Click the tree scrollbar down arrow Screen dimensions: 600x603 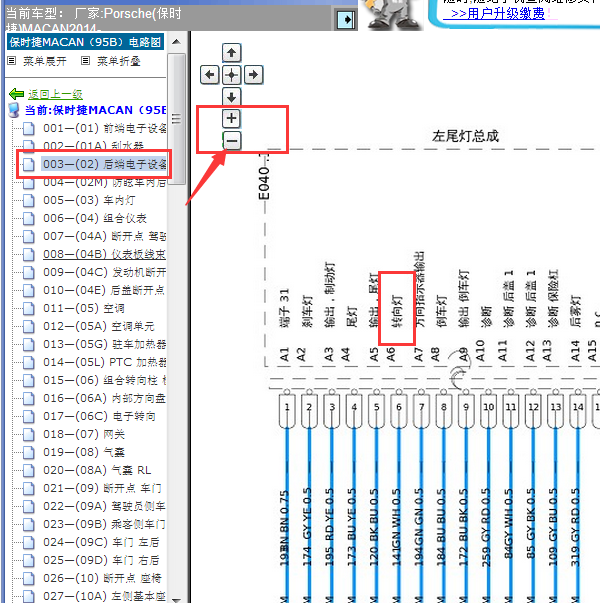click(177, 600)
